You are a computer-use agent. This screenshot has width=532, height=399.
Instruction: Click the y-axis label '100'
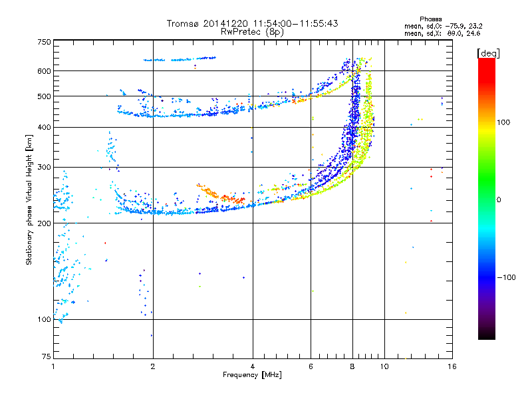44,319
